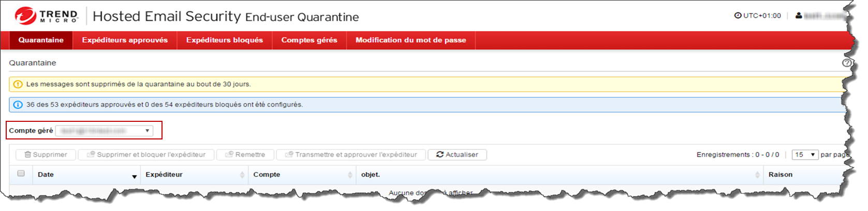Toggle the select-all messages checkbox
The image size is (868, 211).
tap(21, 174)
